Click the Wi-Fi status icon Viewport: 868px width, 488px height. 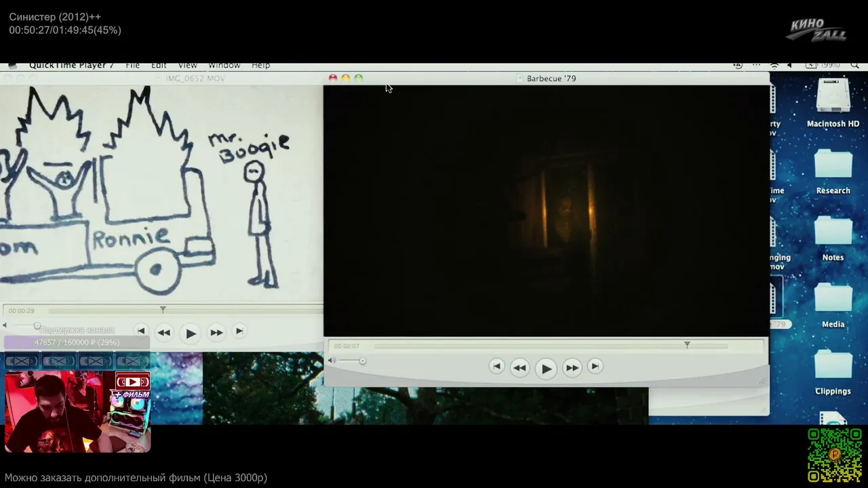point(774,66)
